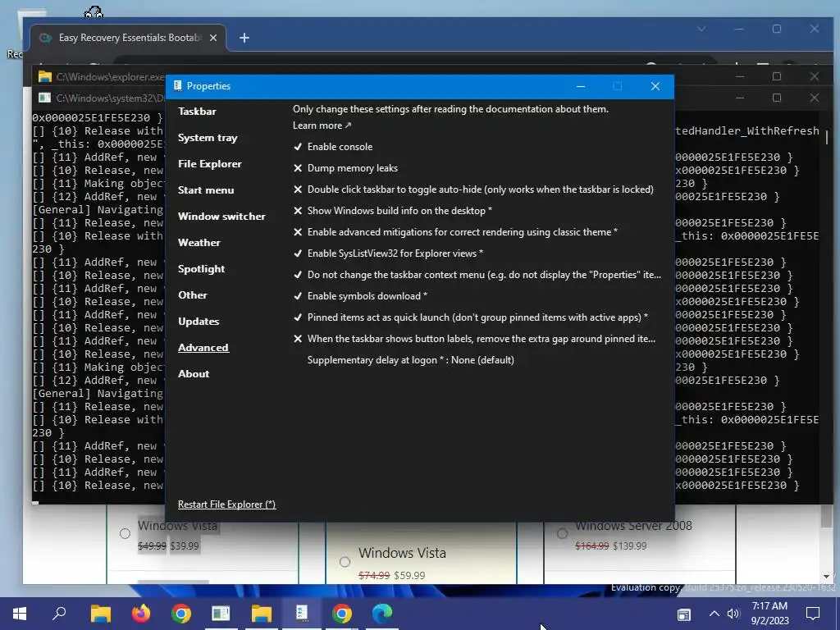Launch Firefox from the taskbar
The image size is (840, 630).
pyautogui.click(x=141, y=614)
